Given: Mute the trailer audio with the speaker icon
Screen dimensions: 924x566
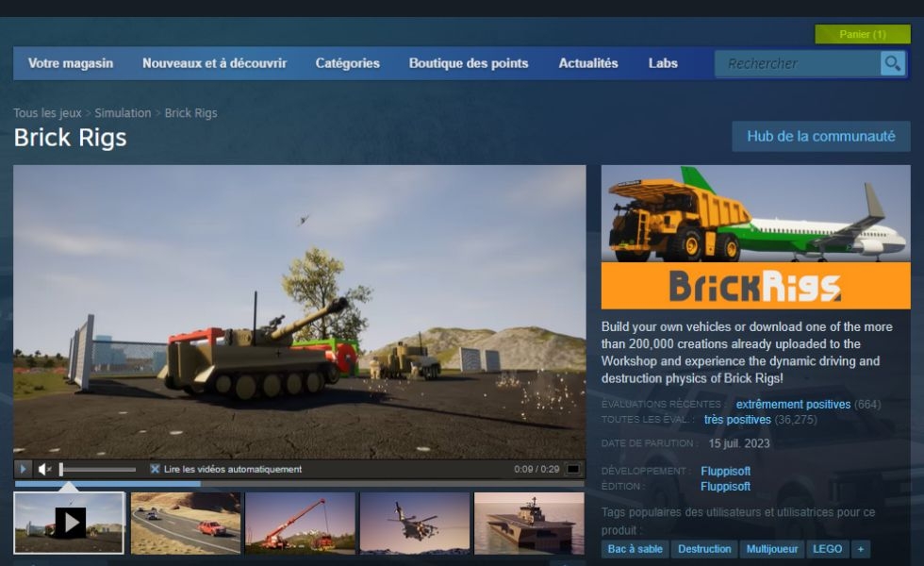Looking at the screenshot, I should (42, 468).
